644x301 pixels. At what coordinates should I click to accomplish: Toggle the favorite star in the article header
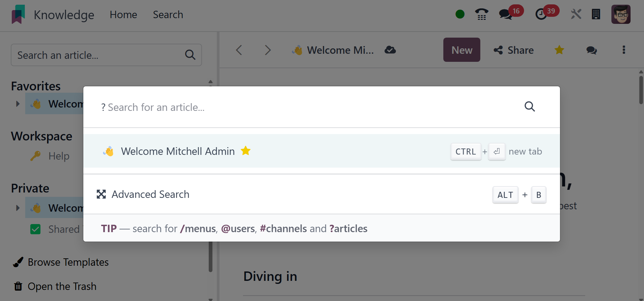pos(559,50)
